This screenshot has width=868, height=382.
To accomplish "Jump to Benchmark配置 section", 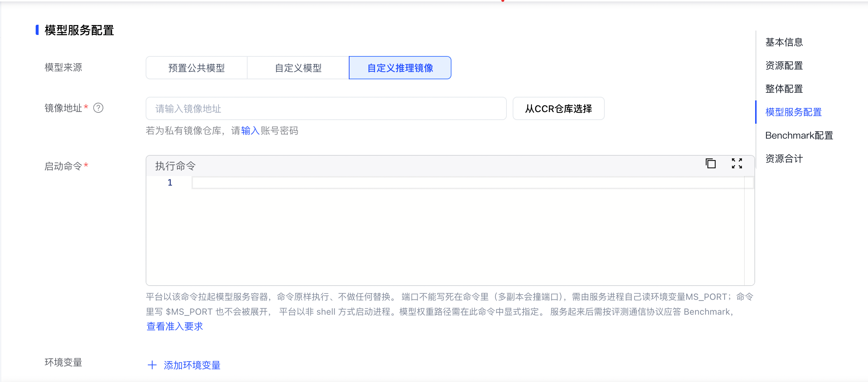I will tap(799, 135).
